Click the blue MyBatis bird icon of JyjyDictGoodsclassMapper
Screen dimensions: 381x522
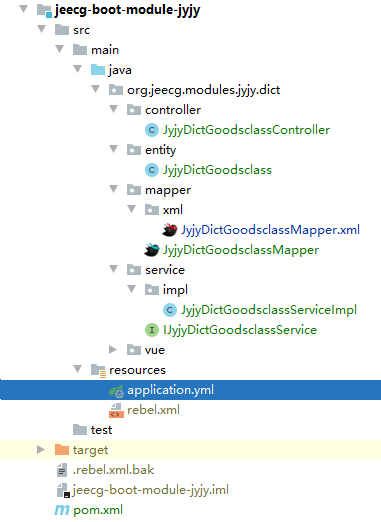152,250
